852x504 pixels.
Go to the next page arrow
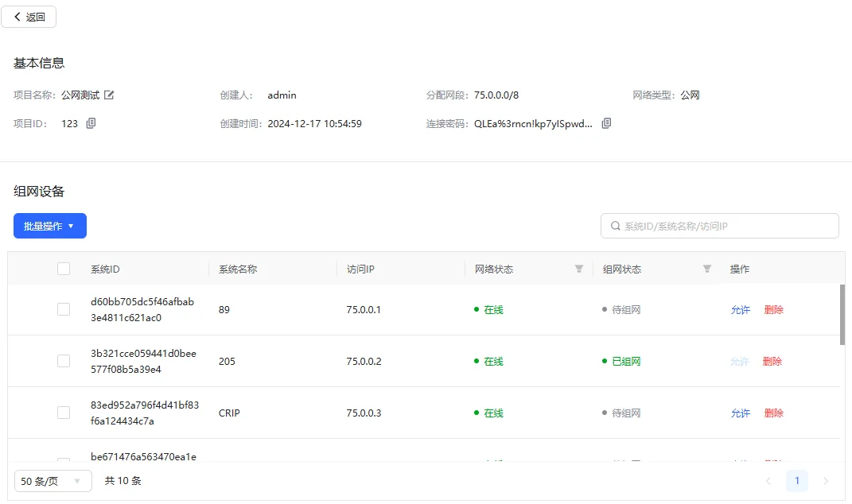point(826,481)
